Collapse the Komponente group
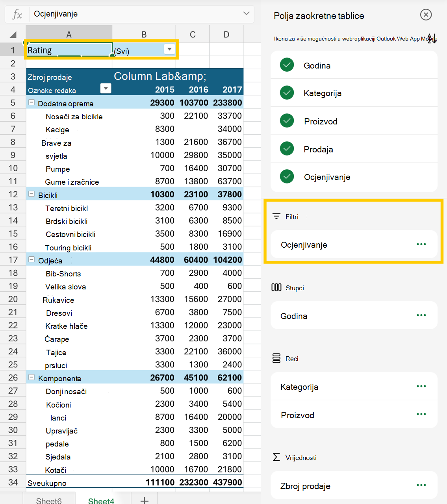 point(32,377)
